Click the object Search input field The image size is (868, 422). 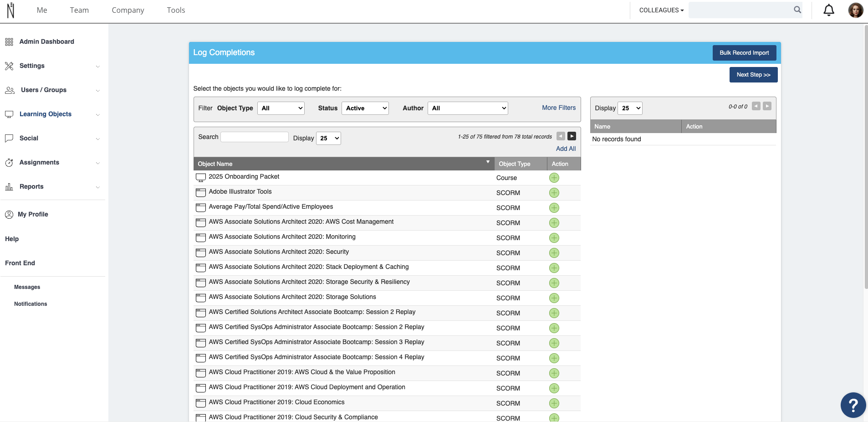click(x=254, y=137)
